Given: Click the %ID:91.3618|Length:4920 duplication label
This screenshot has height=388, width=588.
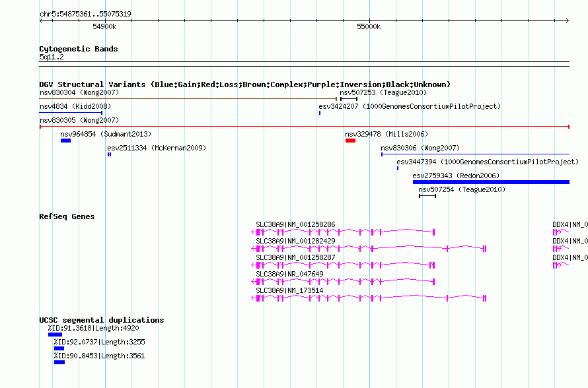Looking at the screenshot, I should [x=93, y=329].
